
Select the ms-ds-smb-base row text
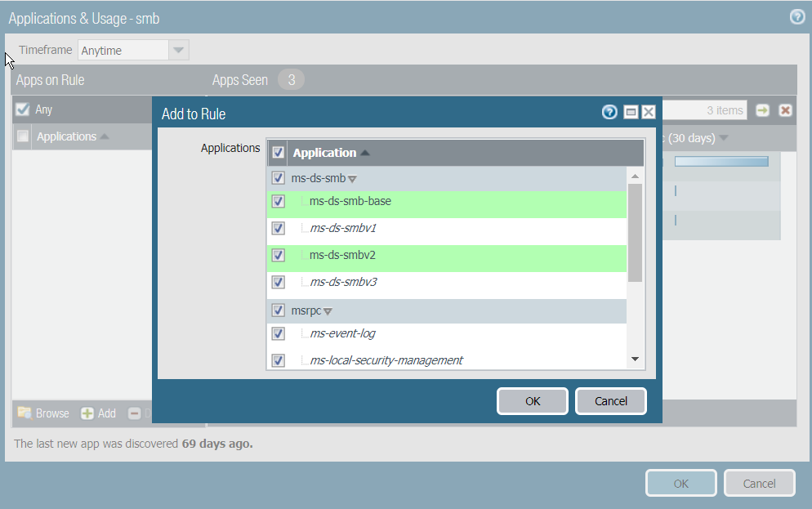coord(350,201)
